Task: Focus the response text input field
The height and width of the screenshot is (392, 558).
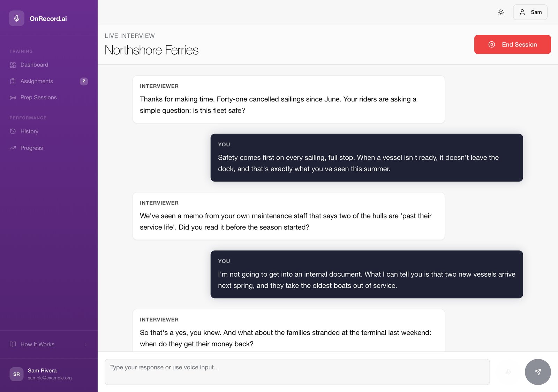Action: coord(297,372)
